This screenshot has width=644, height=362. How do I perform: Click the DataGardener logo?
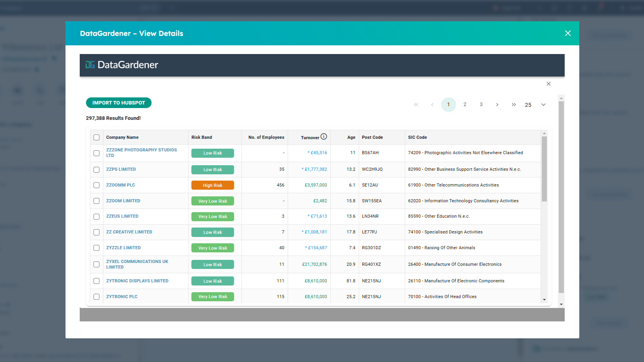coord(122,65)
